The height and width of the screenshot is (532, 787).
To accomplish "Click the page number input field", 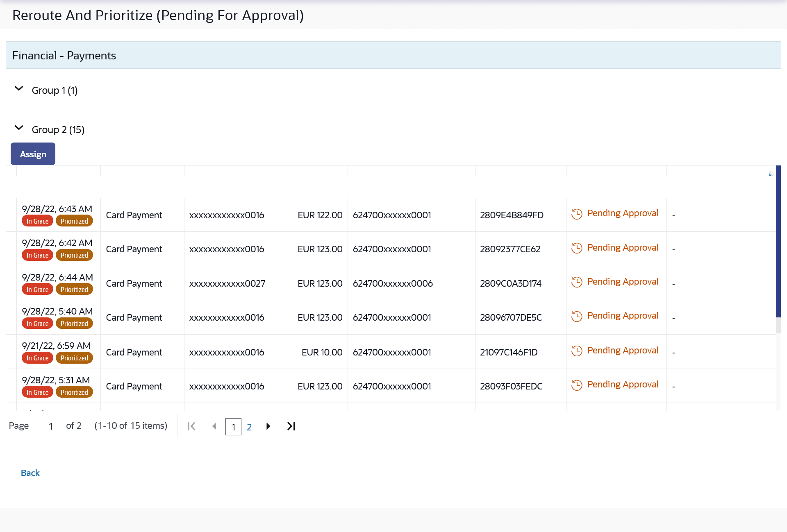I will [x=51, y=426].
